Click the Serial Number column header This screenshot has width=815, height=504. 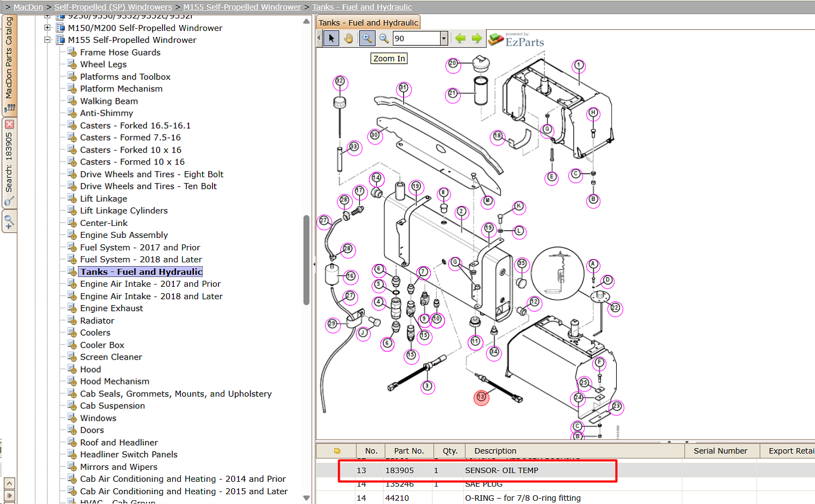[x=720, y=451]
